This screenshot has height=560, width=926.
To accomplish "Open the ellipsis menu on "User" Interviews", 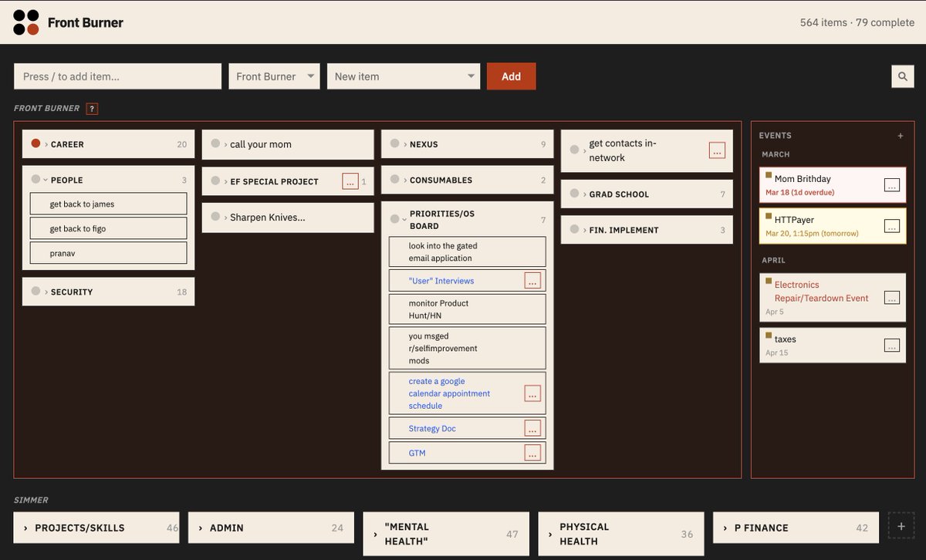I will [532, 281].
